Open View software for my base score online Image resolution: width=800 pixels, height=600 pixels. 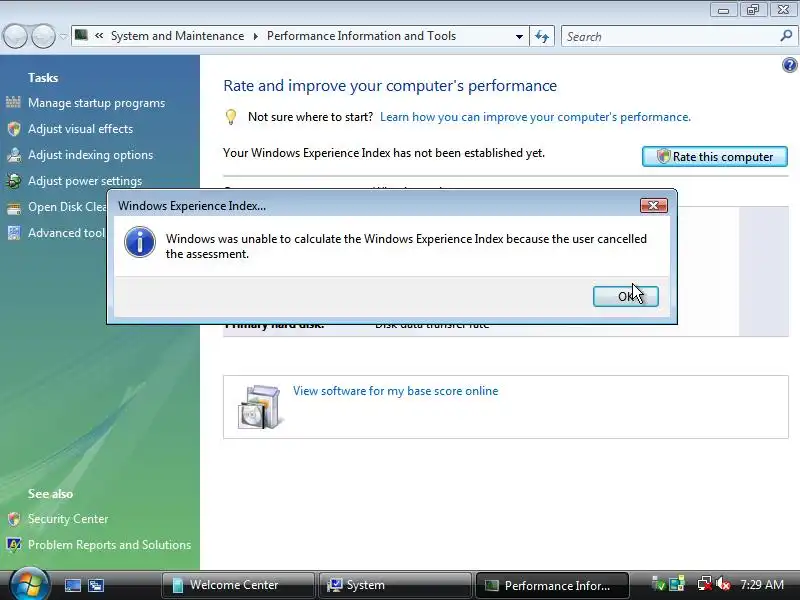pos(395,391)
